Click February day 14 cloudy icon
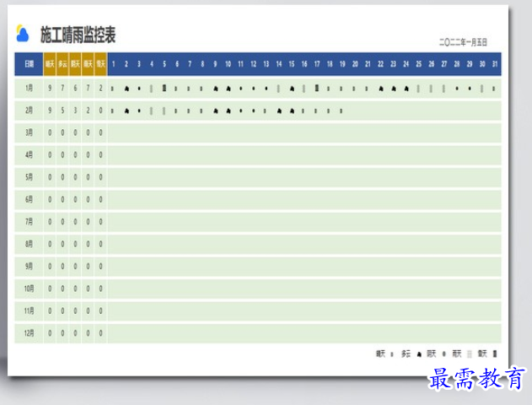 click(279, 111)
